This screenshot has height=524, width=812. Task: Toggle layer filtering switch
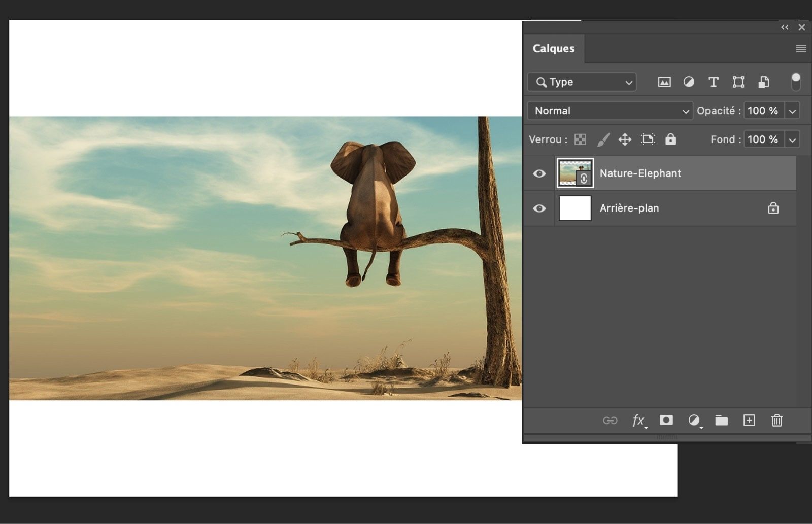(x=796, y=81)
